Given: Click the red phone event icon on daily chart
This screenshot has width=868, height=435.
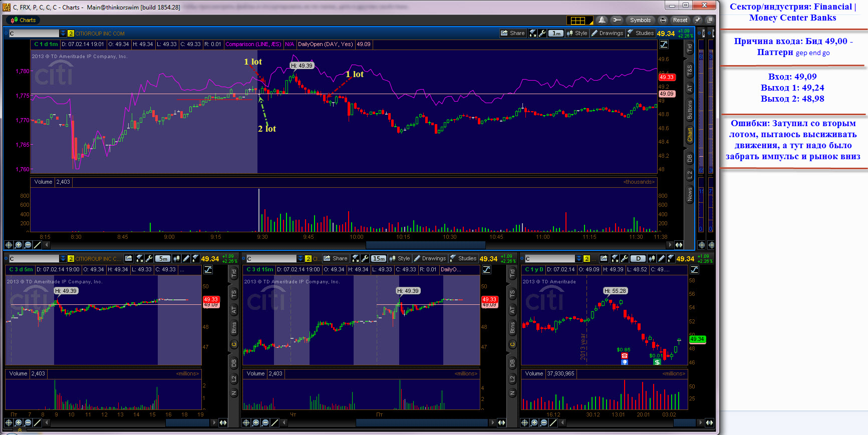Looking at the screenshot, I should [624, 355].
